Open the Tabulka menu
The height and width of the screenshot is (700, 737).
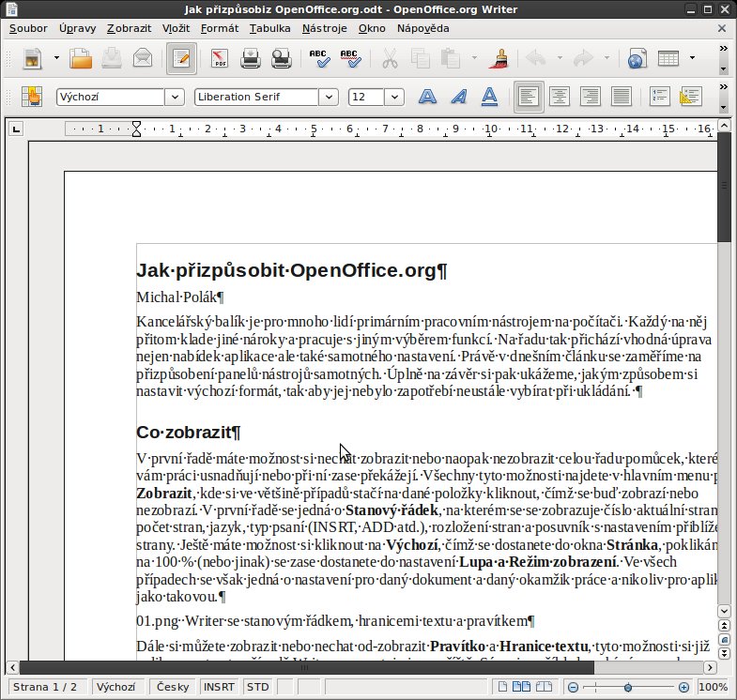pos(269,29)
